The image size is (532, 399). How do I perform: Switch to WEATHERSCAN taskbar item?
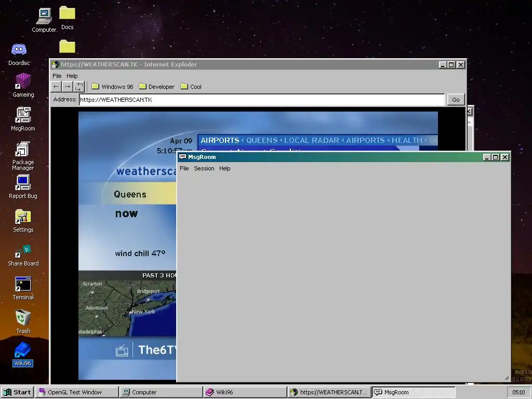329,392
